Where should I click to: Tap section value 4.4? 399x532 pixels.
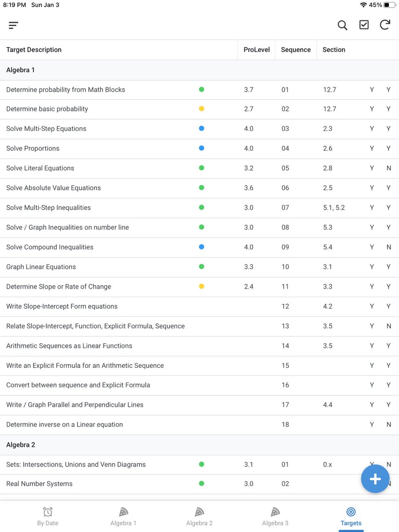(328, 405)
